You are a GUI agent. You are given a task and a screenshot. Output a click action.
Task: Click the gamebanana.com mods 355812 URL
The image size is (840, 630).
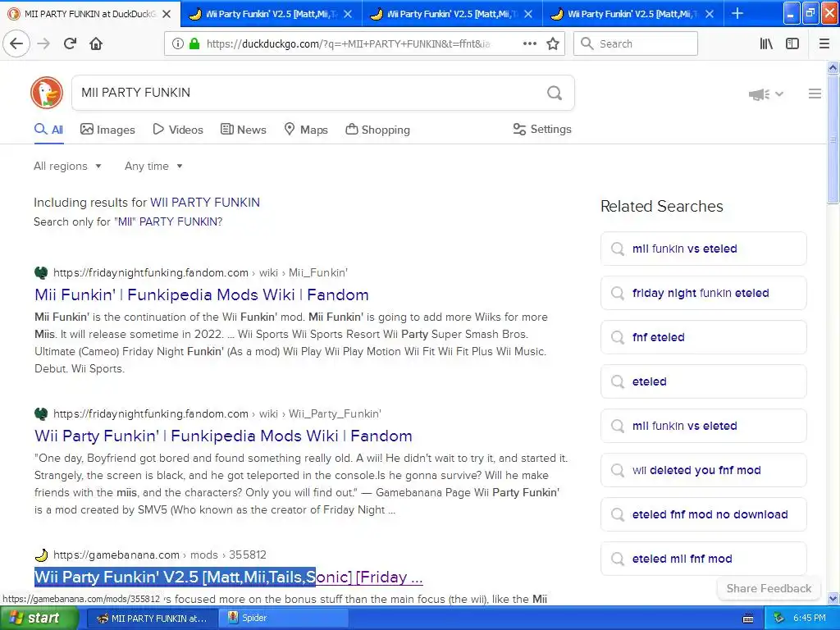pos(160,555)
